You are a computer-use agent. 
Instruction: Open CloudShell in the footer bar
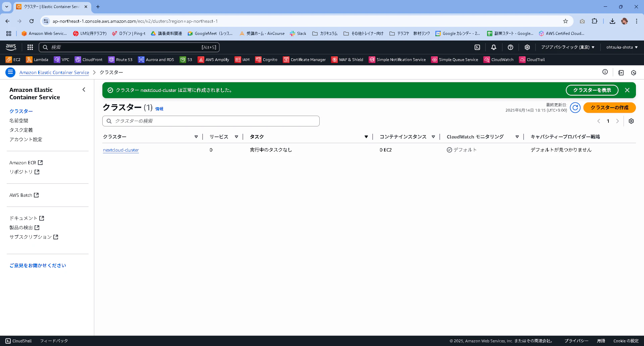[x=19, y=341]
